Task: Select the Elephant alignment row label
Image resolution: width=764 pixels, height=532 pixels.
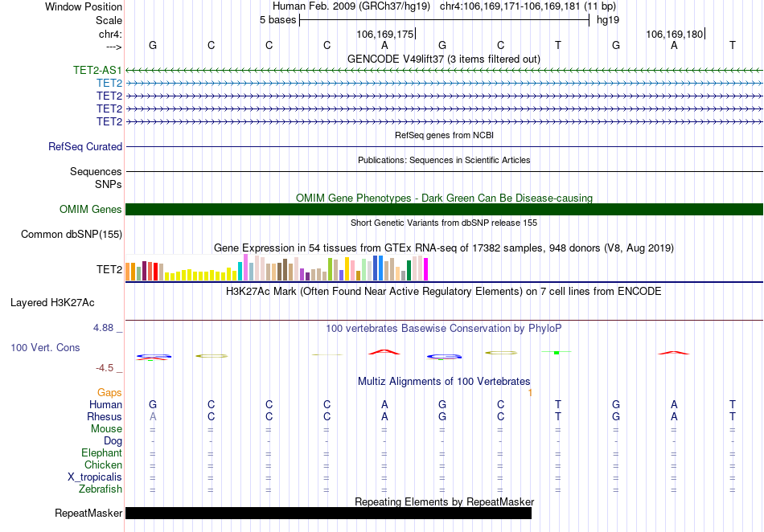Action: pyautogui.click(x=102, y=452)
